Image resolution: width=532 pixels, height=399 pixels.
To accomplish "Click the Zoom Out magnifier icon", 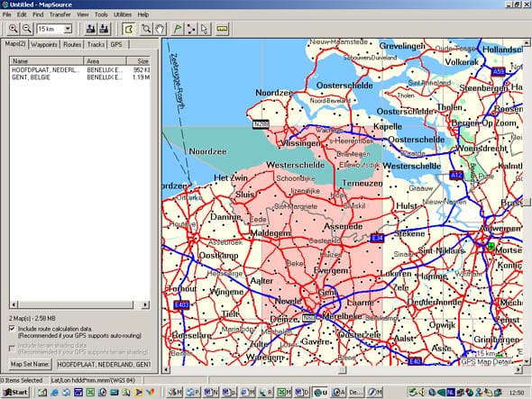I will click(x=27, y=29).
